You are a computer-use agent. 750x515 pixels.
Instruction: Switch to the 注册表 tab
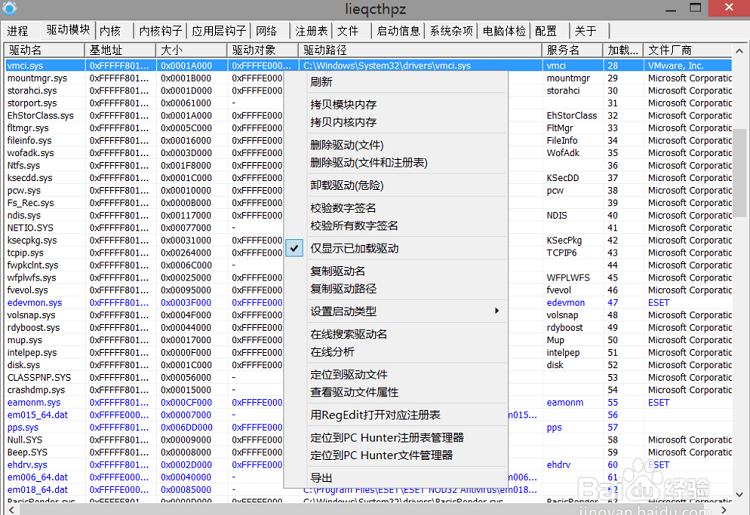click(x=311, y=31)
